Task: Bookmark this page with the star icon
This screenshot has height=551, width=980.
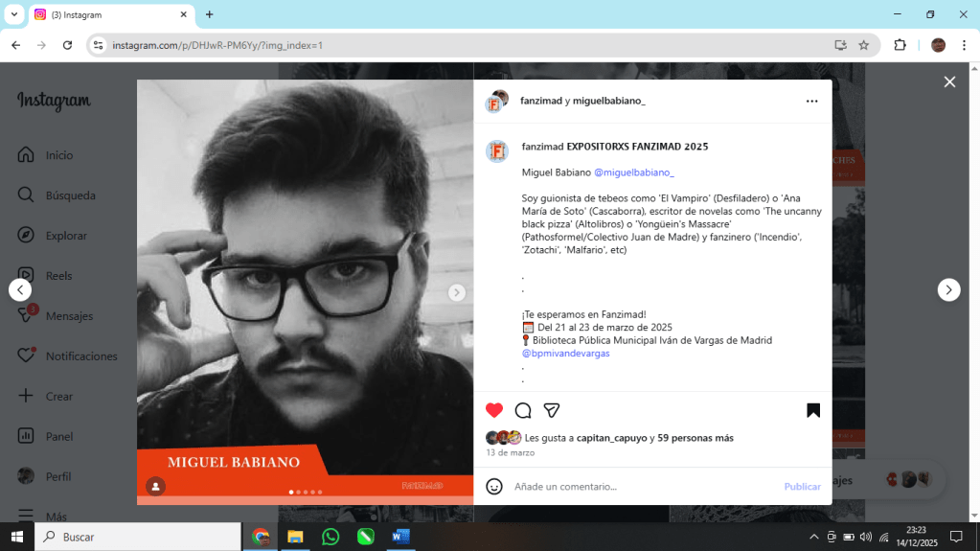Action: click(x=863, y=45)
